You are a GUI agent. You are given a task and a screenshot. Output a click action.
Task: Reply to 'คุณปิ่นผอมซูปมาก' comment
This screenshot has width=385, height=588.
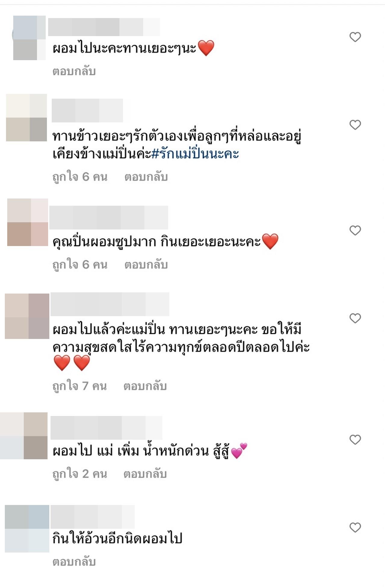[146, 265]
